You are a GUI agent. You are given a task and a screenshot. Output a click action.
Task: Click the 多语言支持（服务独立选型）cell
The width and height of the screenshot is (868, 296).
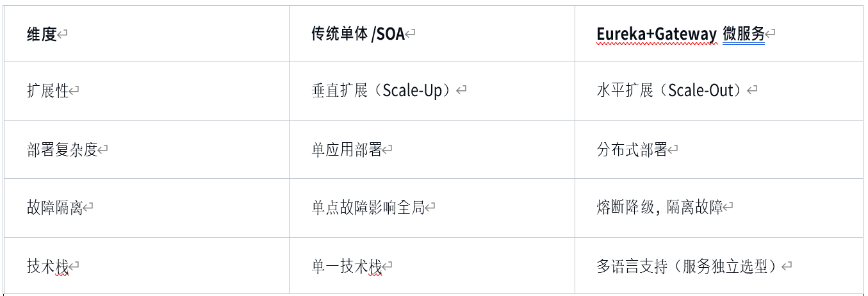(x=719, y=266)
